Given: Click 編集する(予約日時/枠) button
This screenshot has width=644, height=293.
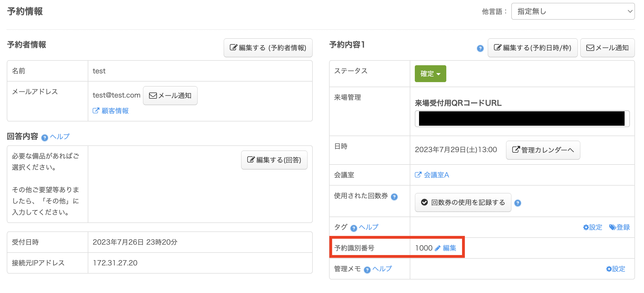Looking at the screenshot, I should pyautogui.click(x=532, y=48).
